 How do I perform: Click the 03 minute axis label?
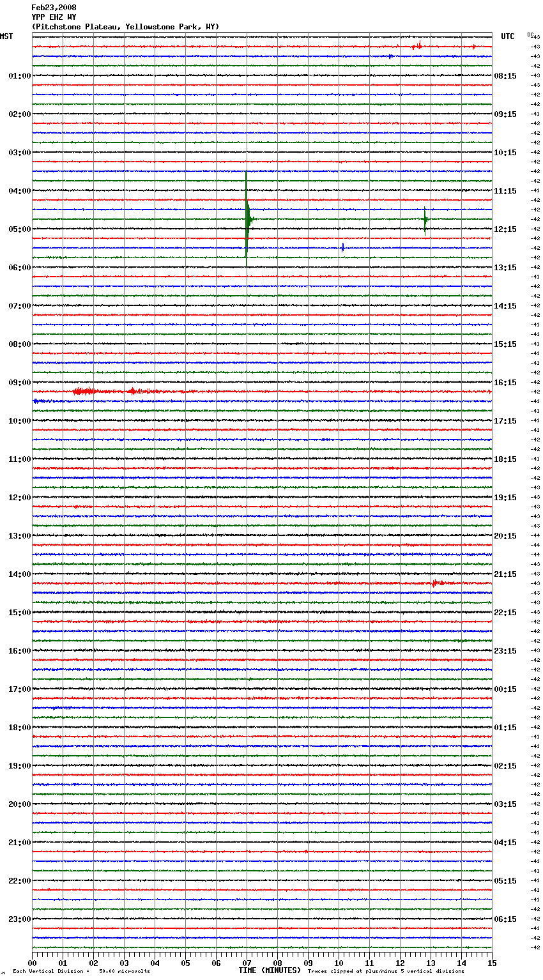[124, 963]
